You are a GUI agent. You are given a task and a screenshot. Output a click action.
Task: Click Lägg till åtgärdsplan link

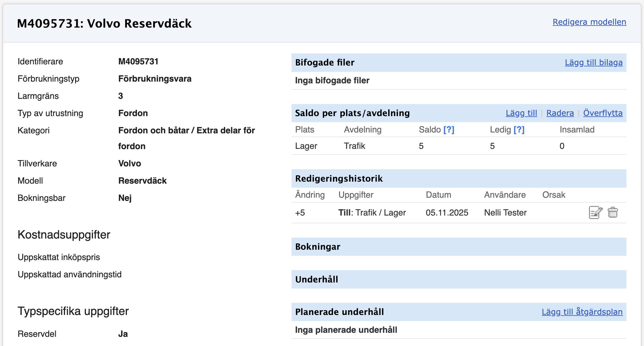(x=582, y=312)
